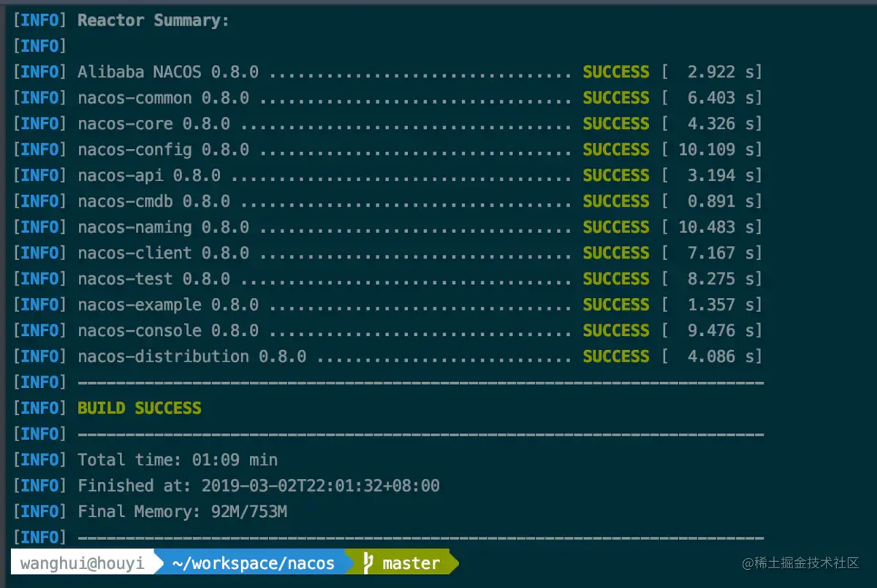Click the 'Alibaba NACOS 0.8.0' line

tap(168, 72)
